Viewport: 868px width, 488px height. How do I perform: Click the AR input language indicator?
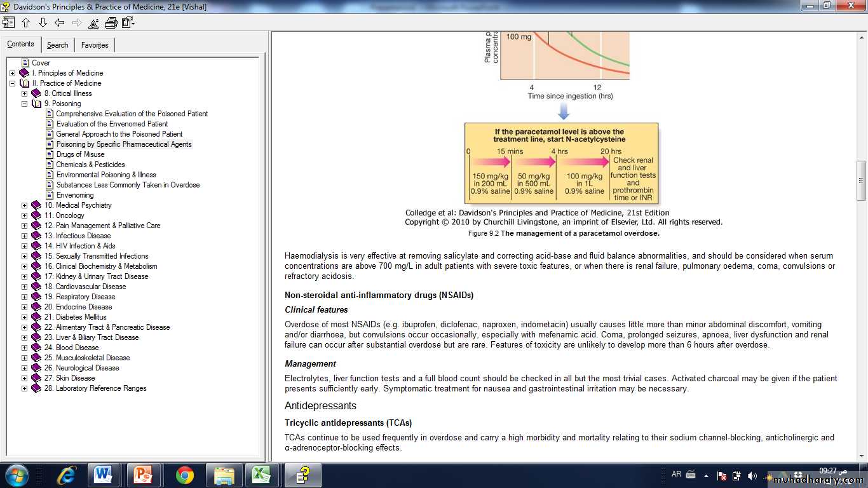pos(676,474)
